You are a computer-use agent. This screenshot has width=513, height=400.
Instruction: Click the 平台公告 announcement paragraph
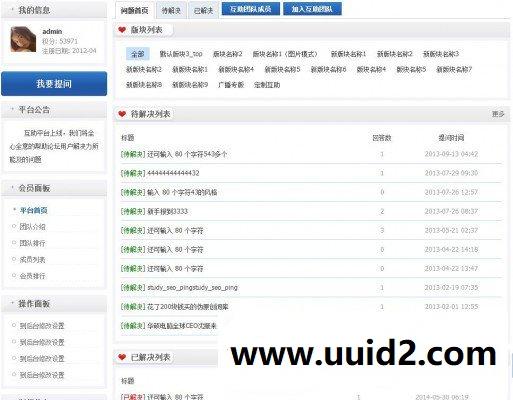[x=54, y=146]
